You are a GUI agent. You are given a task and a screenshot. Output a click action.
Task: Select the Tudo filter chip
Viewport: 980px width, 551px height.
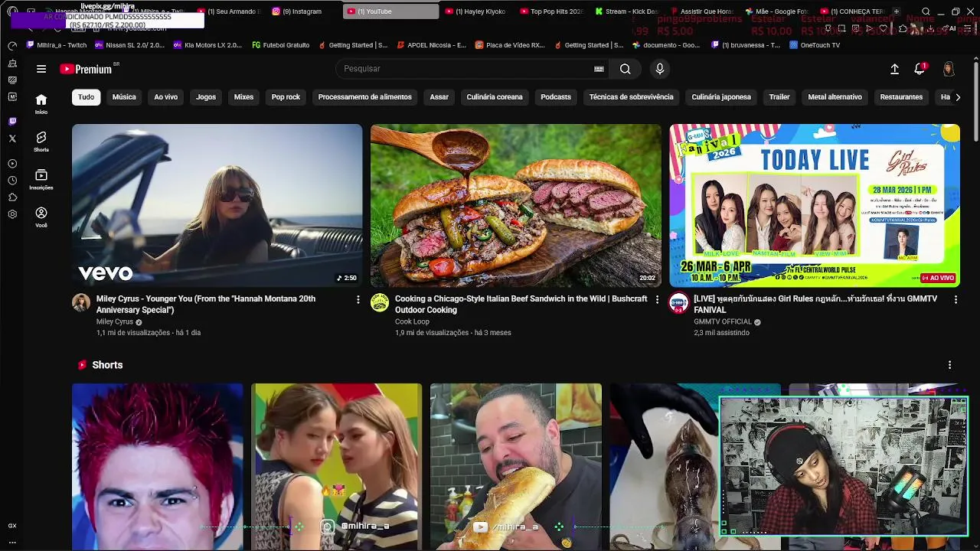pos(86,97)
